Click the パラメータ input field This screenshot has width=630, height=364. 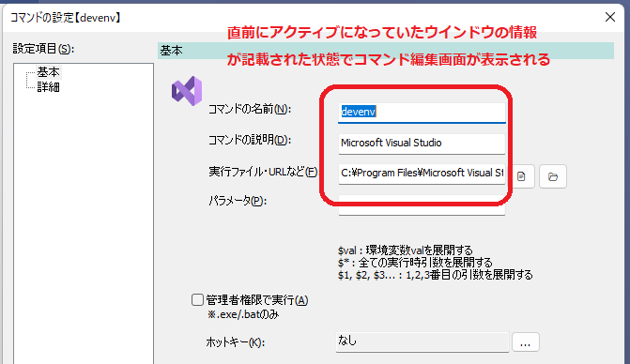coord(422,205)
